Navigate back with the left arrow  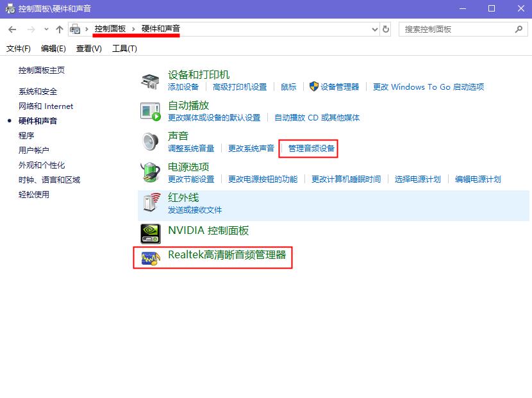click(x=12, y=29)
